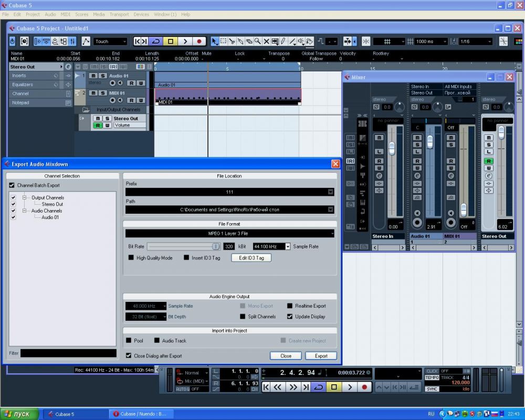Toggle Channel Batch Export checkbox
Screen dimensions: 525x420
(x=12, y=185)
